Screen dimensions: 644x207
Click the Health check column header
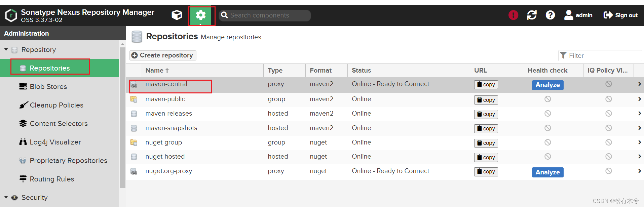click(x=547, y=71)
